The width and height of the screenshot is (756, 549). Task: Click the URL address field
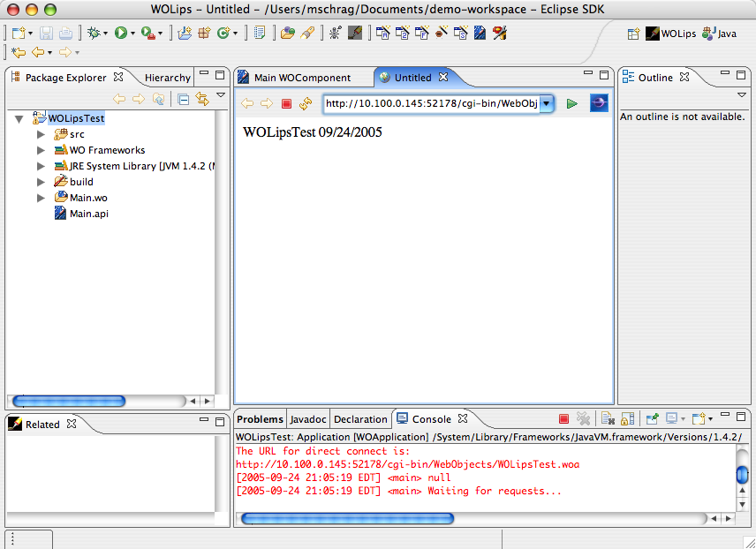(x=432, y=103)
